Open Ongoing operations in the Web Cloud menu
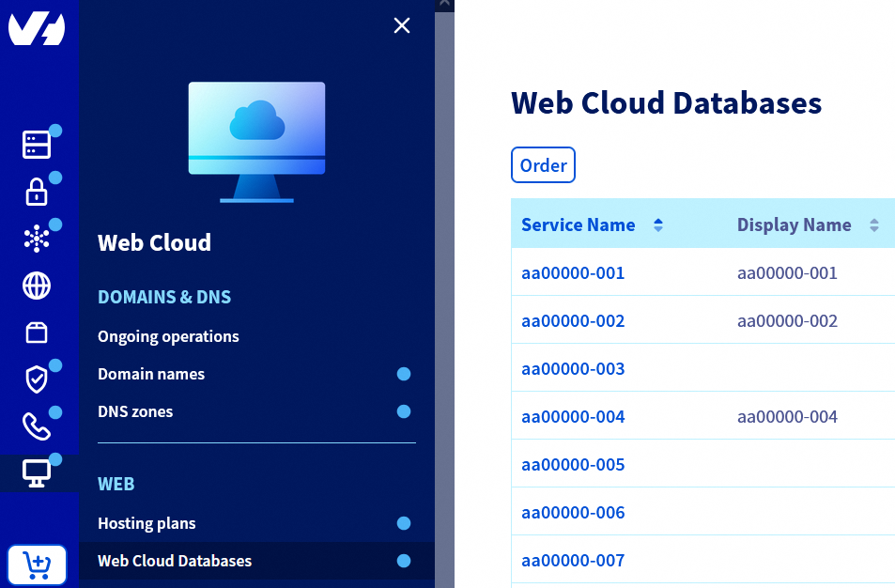 click(168, 336)
